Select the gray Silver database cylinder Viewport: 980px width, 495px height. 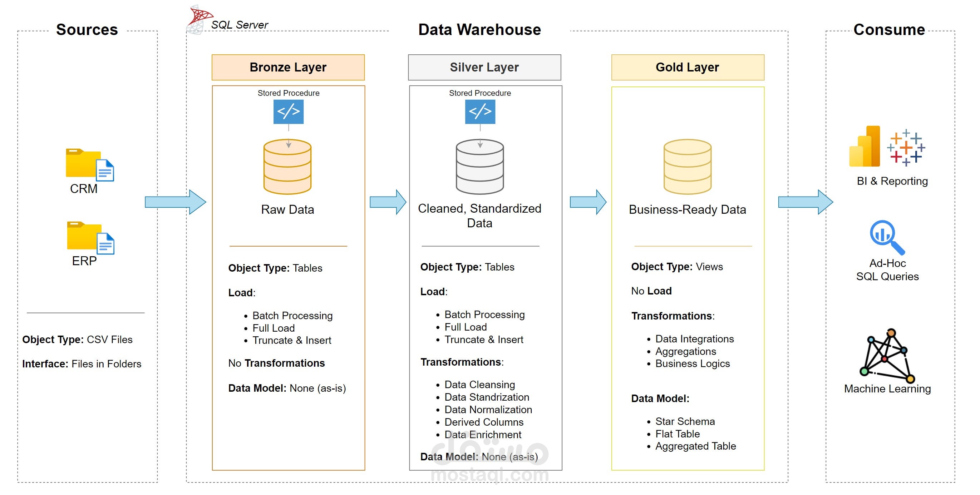coord(480,167)
